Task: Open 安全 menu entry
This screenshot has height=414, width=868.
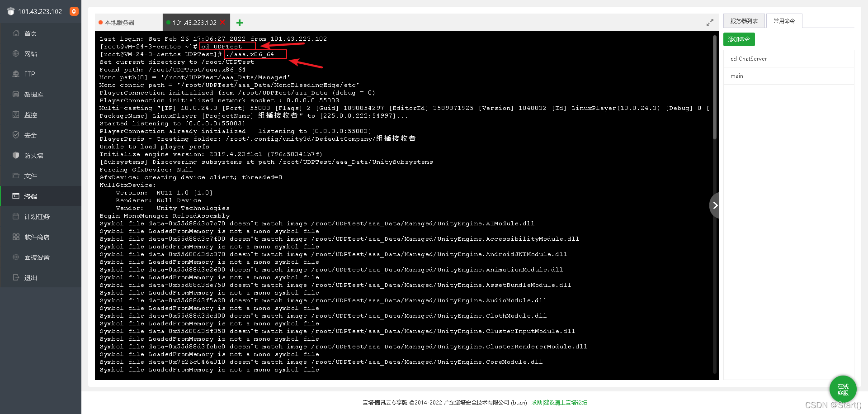Action: tap(41, 135)
